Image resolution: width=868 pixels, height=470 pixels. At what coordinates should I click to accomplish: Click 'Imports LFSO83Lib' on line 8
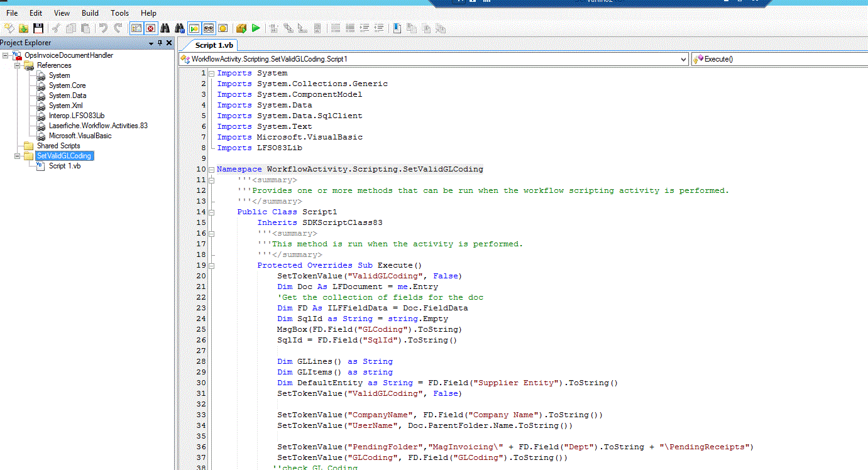tap(260, 148)
